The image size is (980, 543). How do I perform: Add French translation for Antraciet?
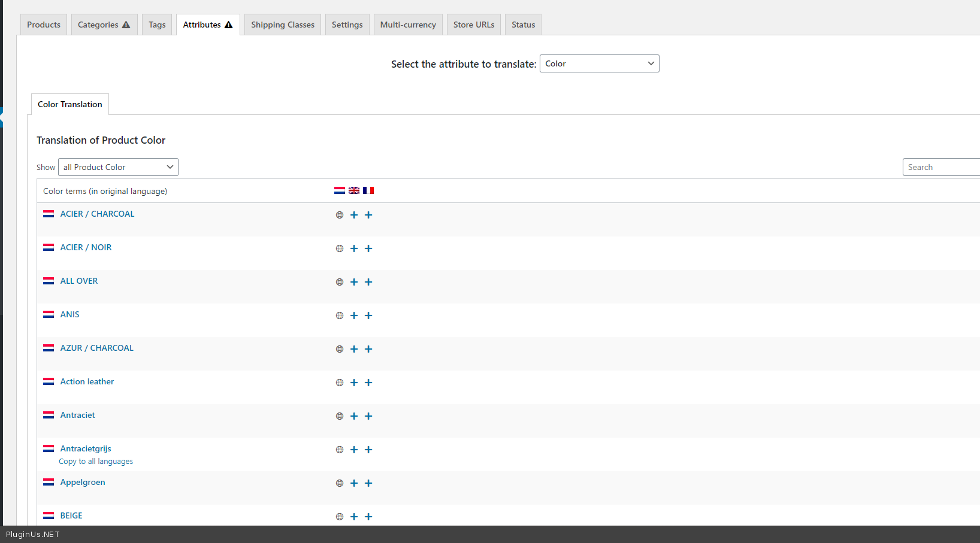click(368, 416)
